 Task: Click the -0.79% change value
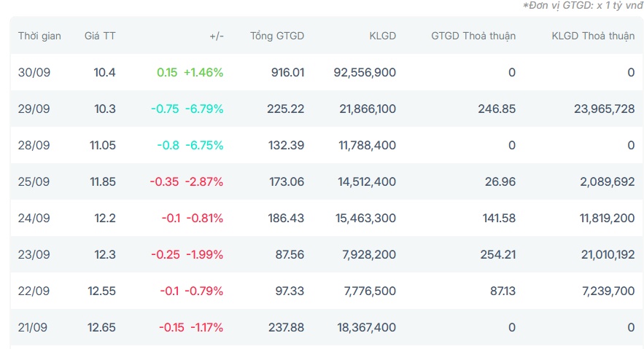coord(203,291)
